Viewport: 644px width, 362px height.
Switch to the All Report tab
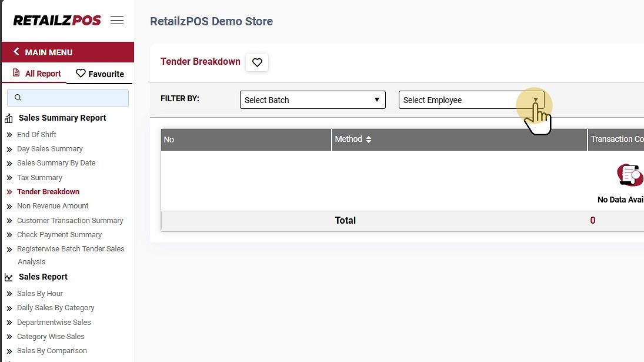36,74
